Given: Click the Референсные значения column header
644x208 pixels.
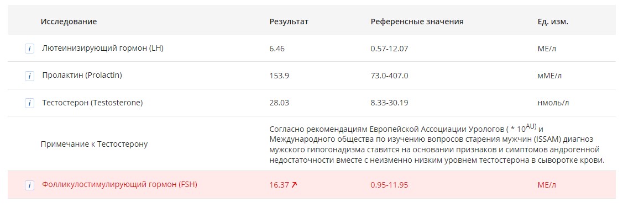Looking at the screenshot, I should (x=417, y=22).
